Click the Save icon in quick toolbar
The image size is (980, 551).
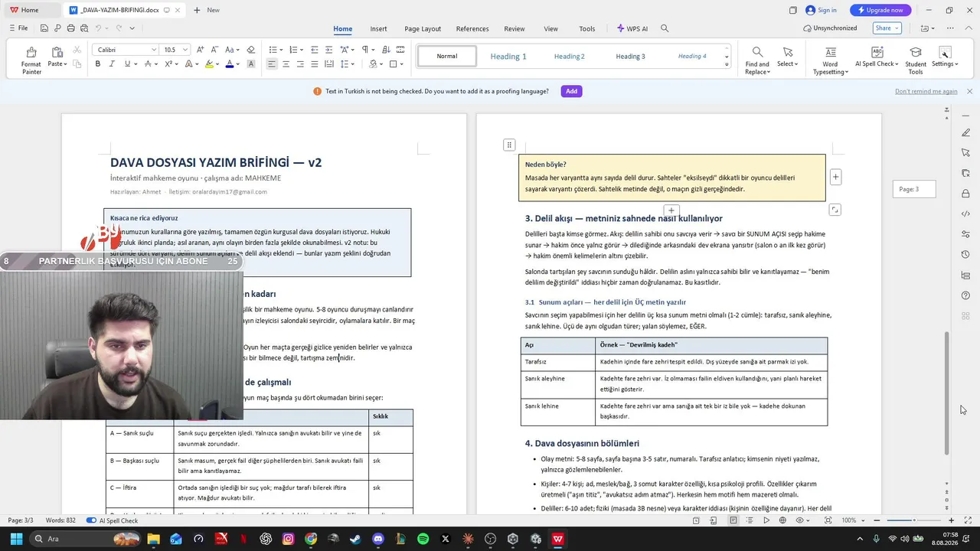pyautogui.click(x=44, y=28)
